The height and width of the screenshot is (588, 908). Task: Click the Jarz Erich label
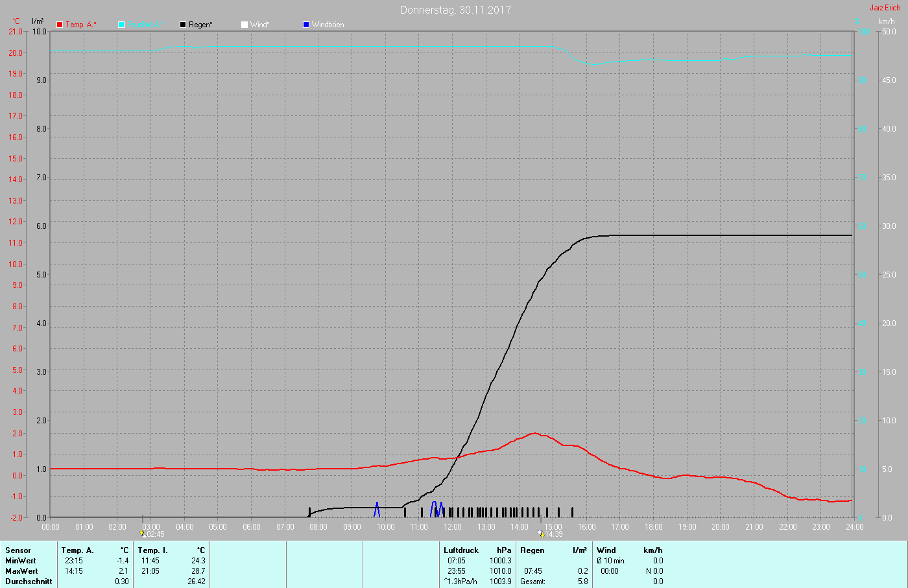885,8
